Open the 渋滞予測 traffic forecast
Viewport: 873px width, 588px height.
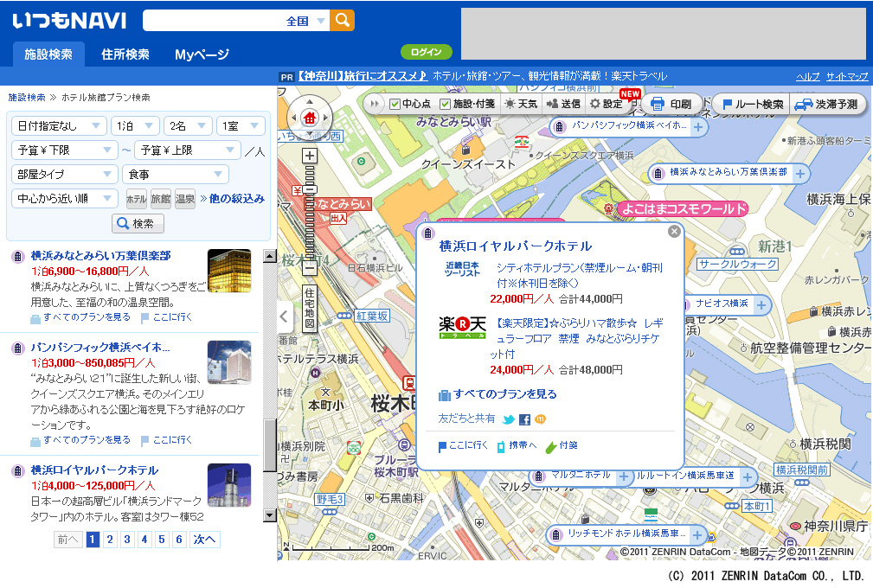click(x=827, y=104)
